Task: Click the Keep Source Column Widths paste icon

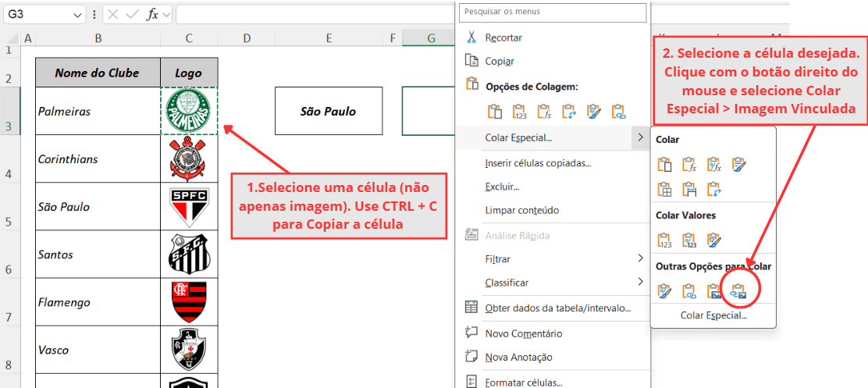Action: pos(689,188)
